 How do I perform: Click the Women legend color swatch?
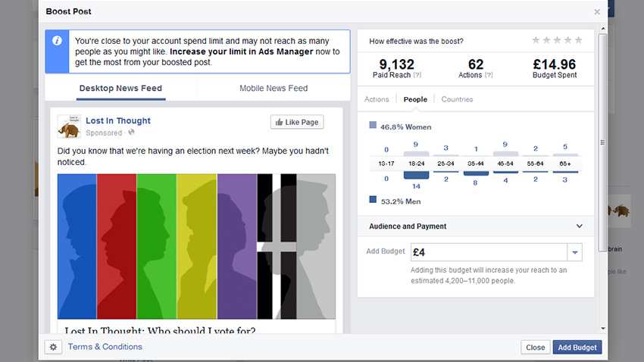(373, 125)
